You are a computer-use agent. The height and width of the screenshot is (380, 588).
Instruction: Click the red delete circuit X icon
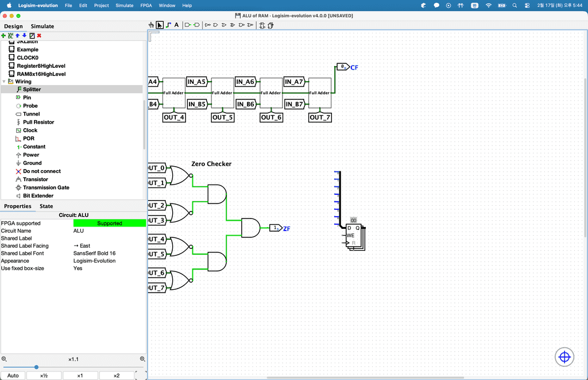coord(39,36)
